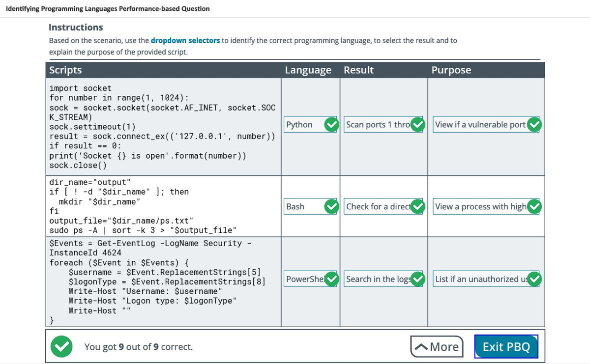Click the checkmark next to 'Scan ports 1 thro'
Viewport: 590px width, 364px height.
pos(417,125)
